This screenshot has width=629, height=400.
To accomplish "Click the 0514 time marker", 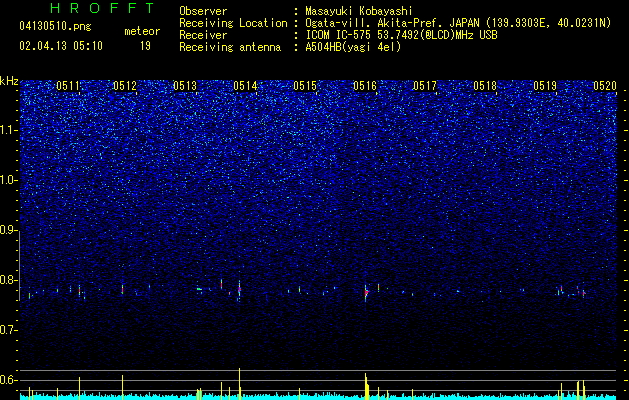I will tap(245, 86).
